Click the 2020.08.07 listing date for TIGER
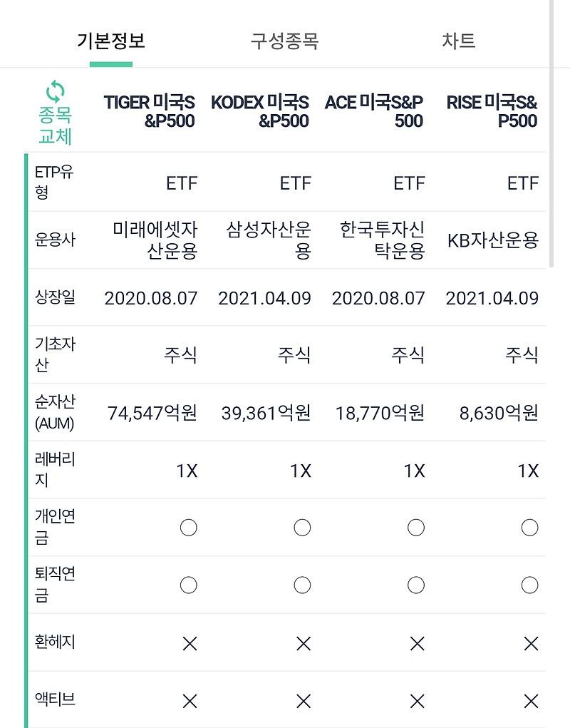This screenshot has height=728, width=570. [150, 298]
